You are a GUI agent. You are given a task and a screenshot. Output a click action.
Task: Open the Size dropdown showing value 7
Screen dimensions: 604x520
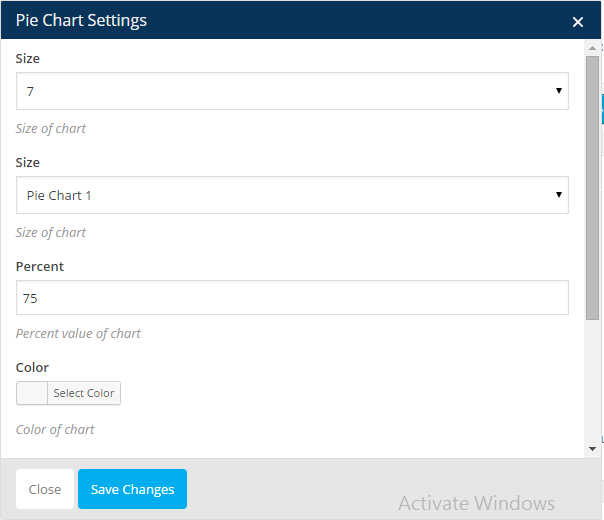tap(292, 91)
